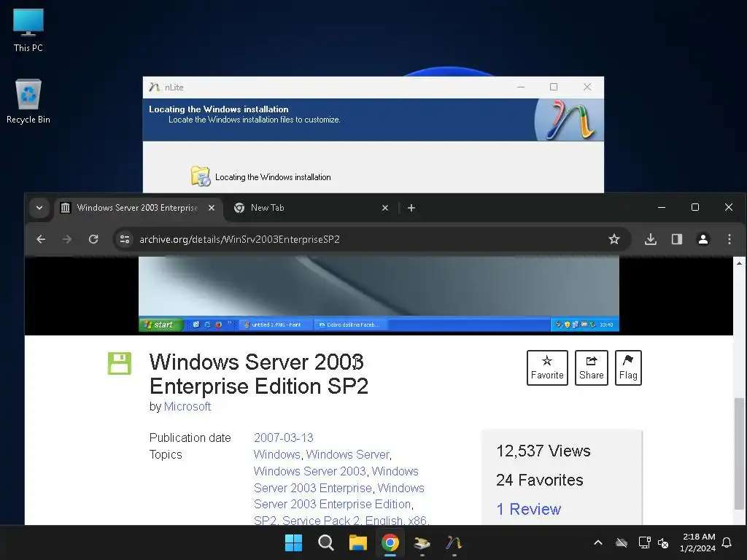Expand Chrome tab search dropdown arrow
Image resolution: width=747 pixels, height=560 pixels.
coord(39,208)
